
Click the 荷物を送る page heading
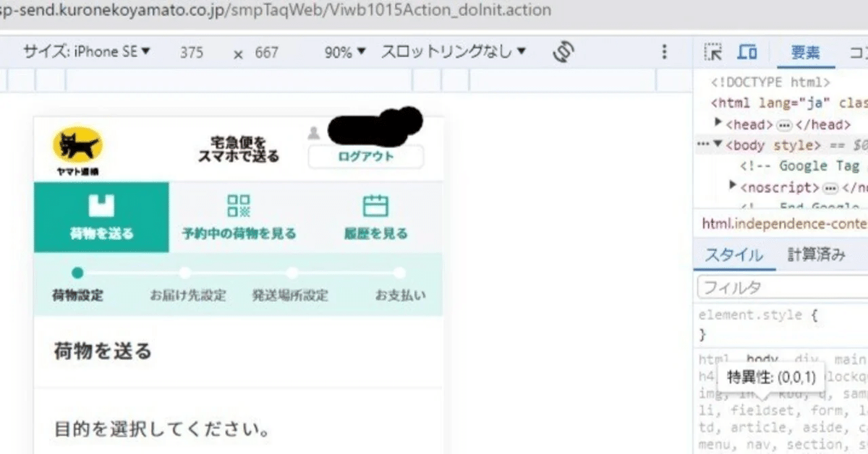[103, 351]
